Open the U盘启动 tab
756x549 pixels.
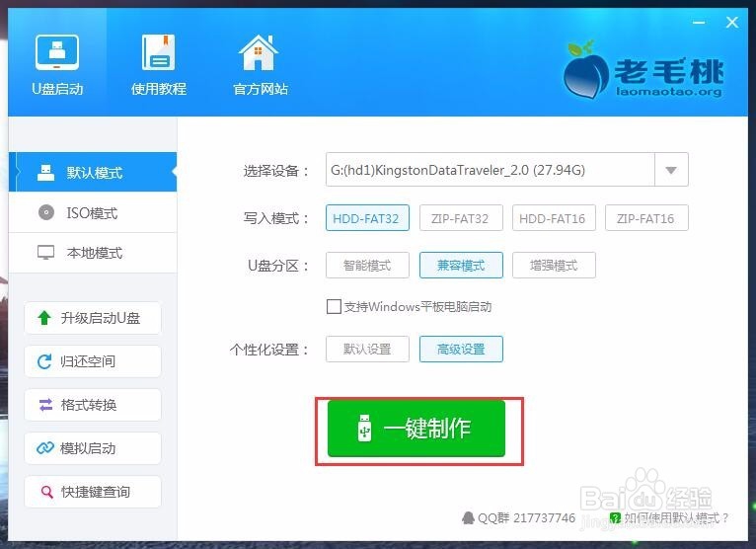[x=57, y=64]
